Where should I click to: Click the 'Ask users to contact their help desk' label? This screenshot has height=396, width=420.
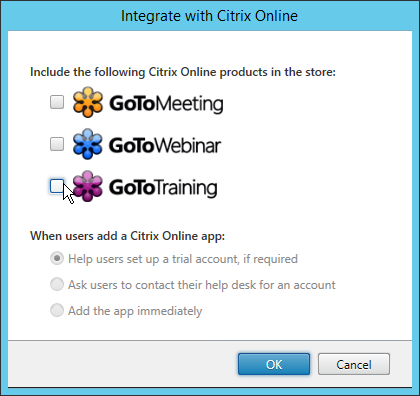202,285
